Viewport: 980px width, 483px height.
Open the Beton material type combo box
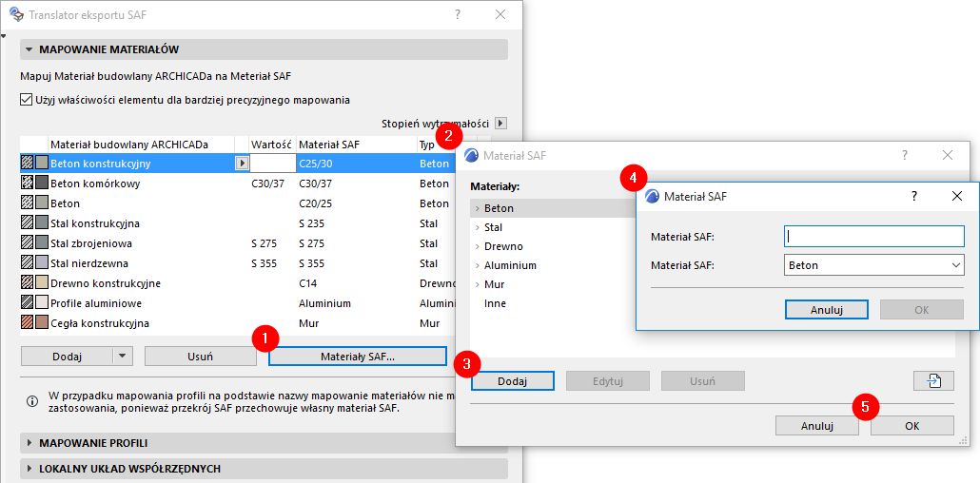pos(873,265)
